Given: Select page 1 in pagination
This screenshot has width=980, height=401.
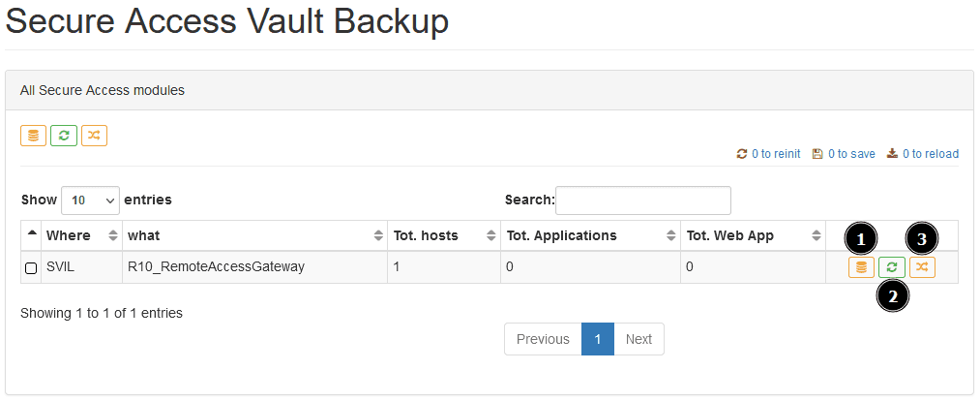Looking at the screenshot, I should 598,339.
